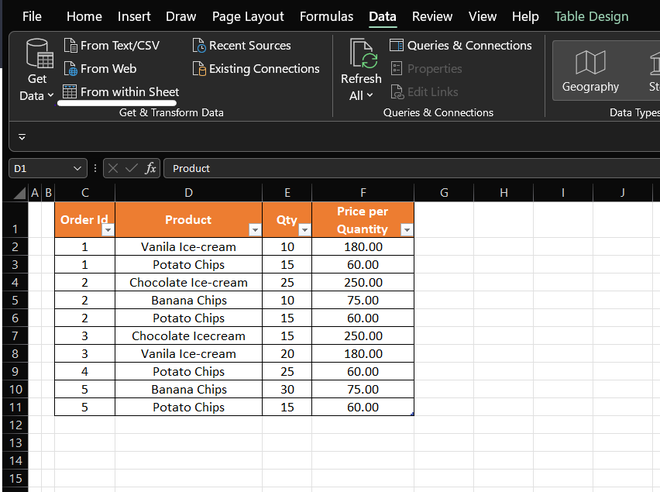The height and width of the screenshot is (492, 660).
Task: Click From within Sheet command
Action: click(x=121, y=92)
